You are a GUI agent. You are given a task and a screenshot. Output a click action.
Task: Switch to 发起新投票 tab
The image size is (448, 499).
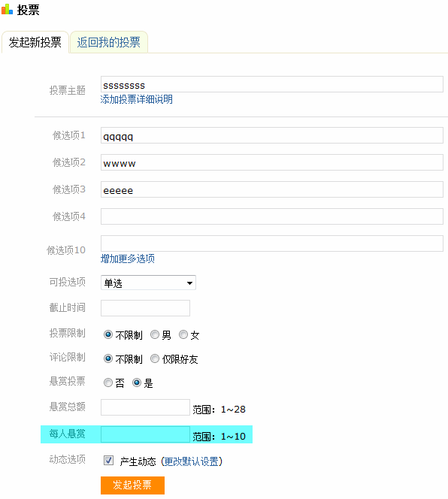pyautogui.click(x=35, y=42)
